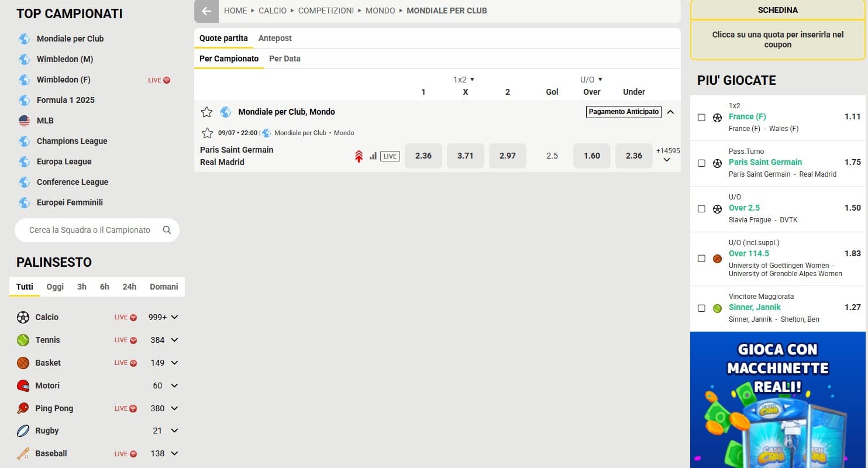Image resolution: width=868 pixels, height=468 pixels.
Task: Open the 1x2 market dropdown
Action: click(464, 80)
